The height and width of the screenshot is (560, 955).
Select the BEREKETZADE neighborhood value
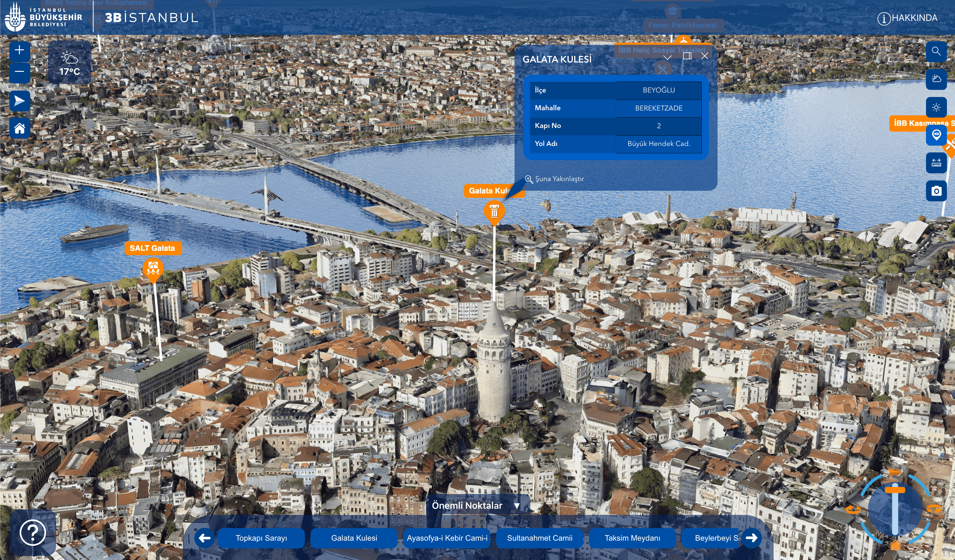pyautogui.click(x=659, y=108)
